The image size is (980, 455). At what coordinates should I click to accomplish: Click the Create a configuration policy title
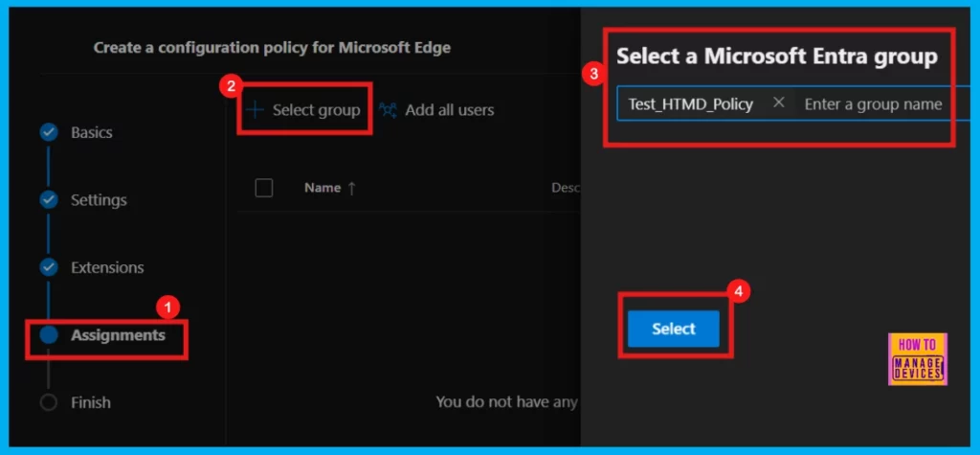coord(272,48)
